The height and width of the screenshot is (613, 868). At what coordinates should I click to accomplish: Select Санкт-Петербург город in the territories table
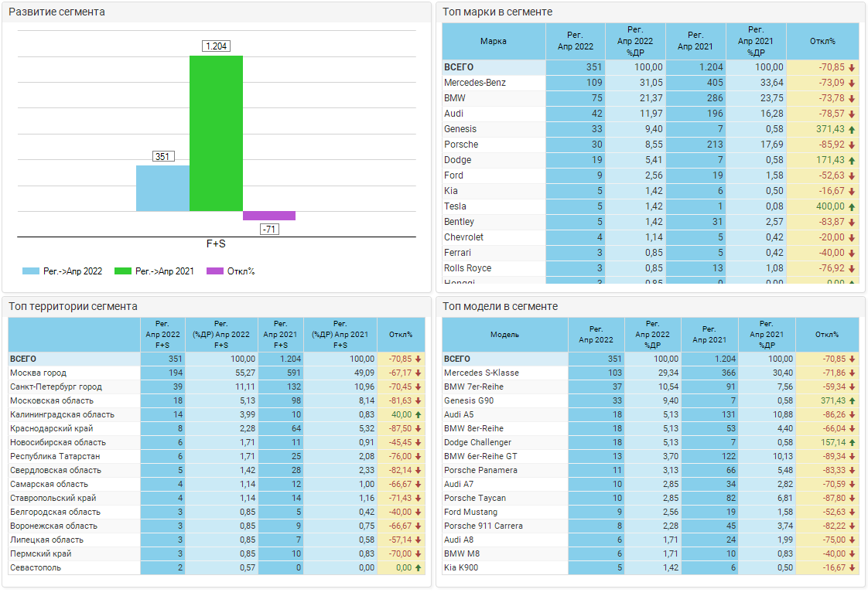click(x=56, y=387)
